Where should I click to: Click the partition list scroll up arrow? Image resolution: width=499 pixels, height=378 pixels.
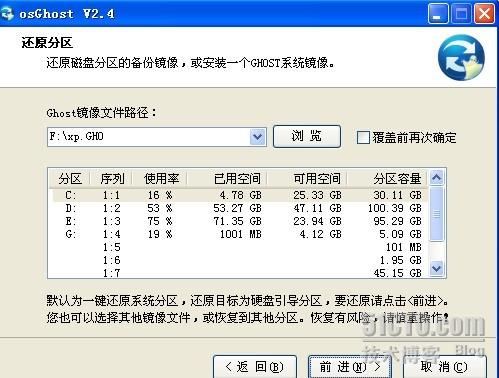(x=437, y=178)
